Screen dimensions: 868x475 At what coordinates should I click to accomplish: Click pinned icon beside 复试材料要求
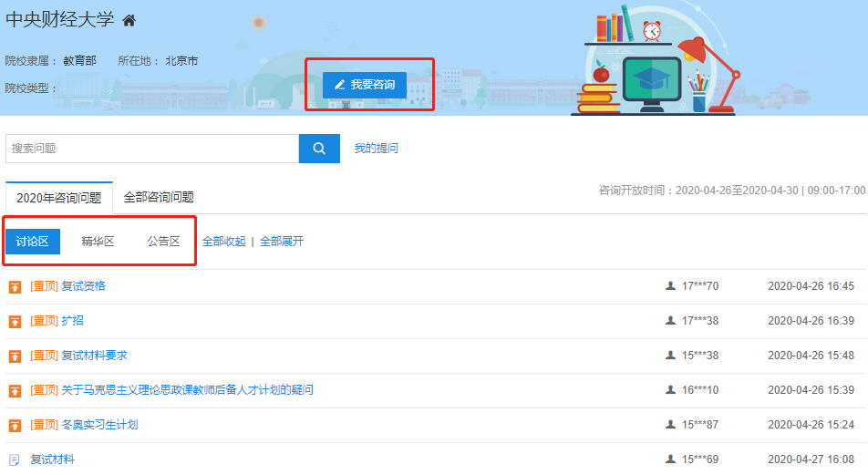[15, 356]
